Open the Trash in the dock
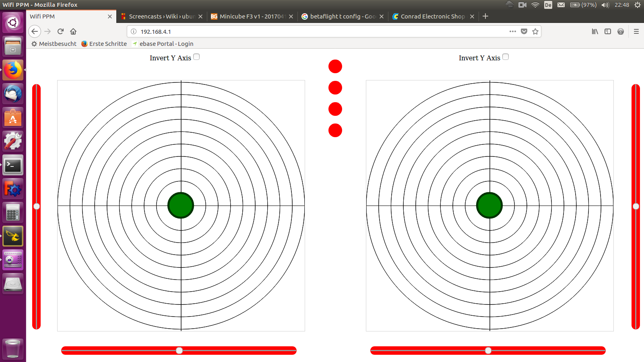This screenshot has height=362, width=644. [13, 348]
